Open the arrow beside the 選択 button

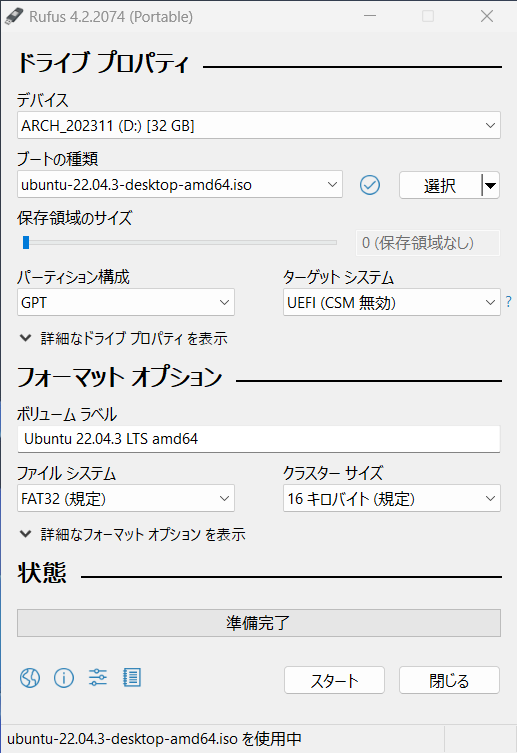[x=490, y=185]
